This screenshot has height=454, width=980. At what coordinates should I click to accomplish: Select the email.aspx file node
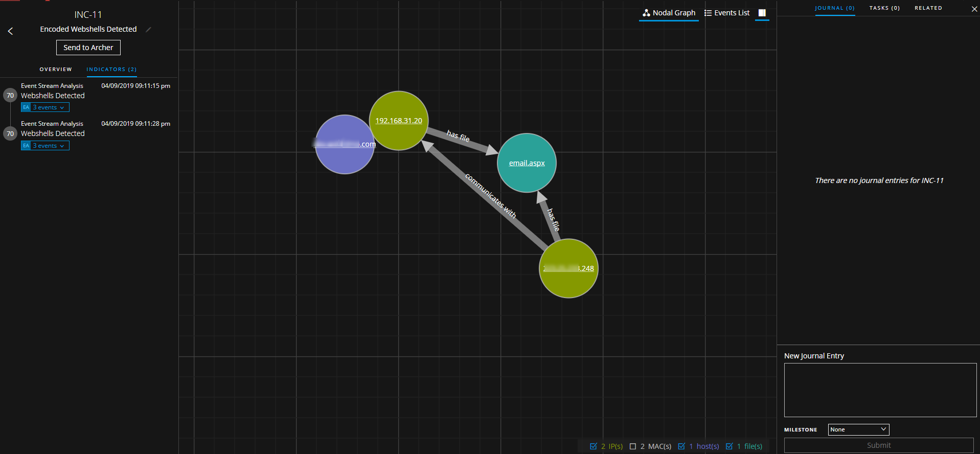[527, 163]
